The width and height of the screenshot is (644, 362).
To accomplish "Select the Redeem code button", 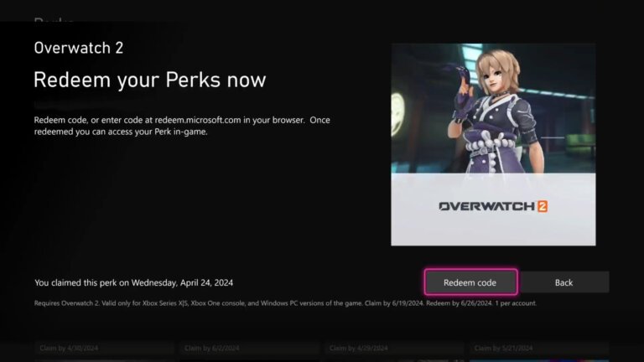I will (470, 282).
